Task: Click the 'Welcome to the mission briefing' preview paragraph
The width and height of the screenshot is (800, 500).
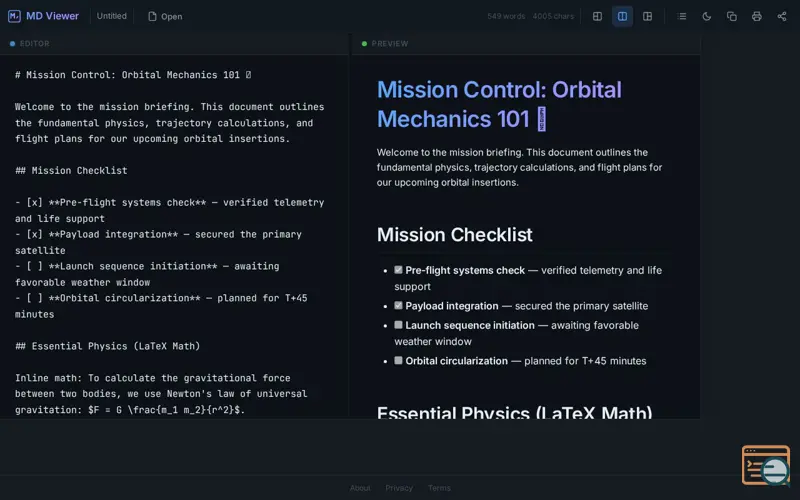Action: 519,167
